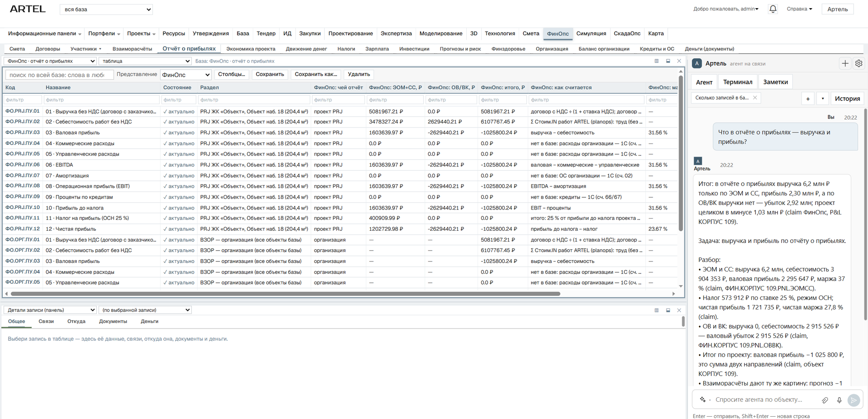Split the table panel into columns
Screen dimensions: 868x419
click(656, 61)
